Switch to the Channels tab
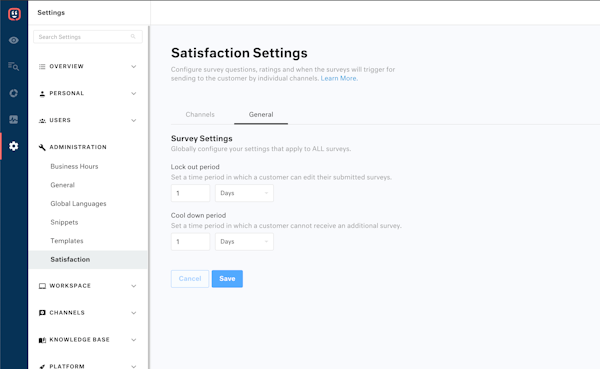 point(200,114)
